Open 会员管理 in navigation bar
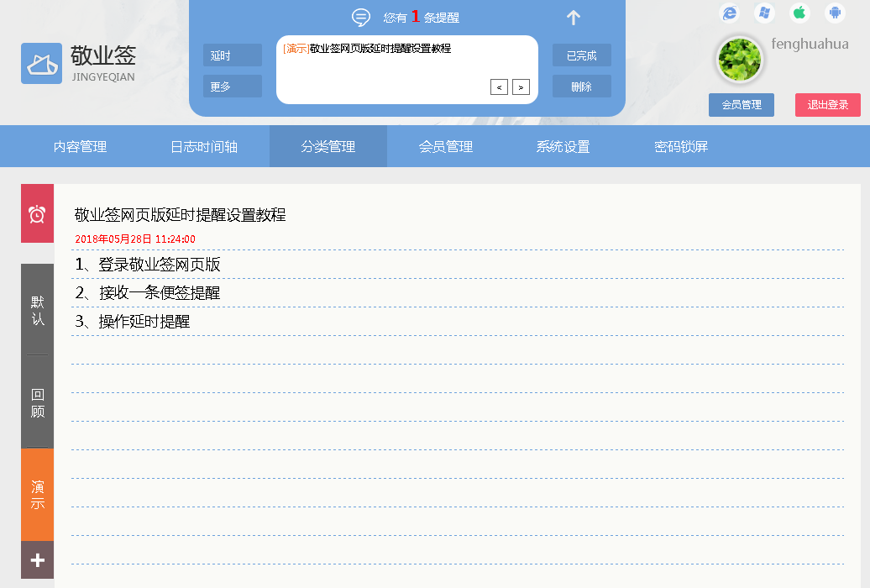 click(446, 147)
